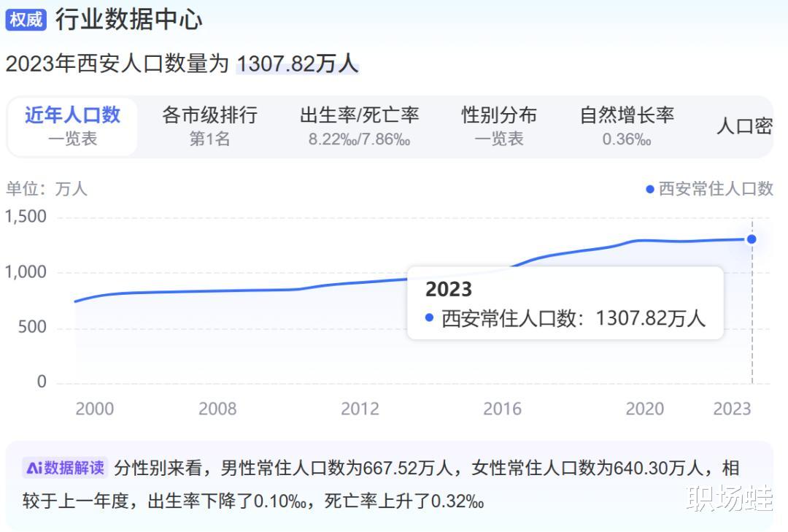This screenshot has width=788, height=532.
Task: Click the 行业数据中心 heading
Action: click(x=128, y=20)
